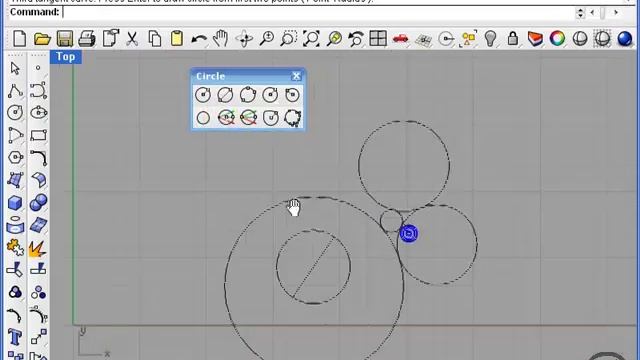640x360 pixels.
Task: Click the Lock Objects padlock icon
Action: (513, 39)
